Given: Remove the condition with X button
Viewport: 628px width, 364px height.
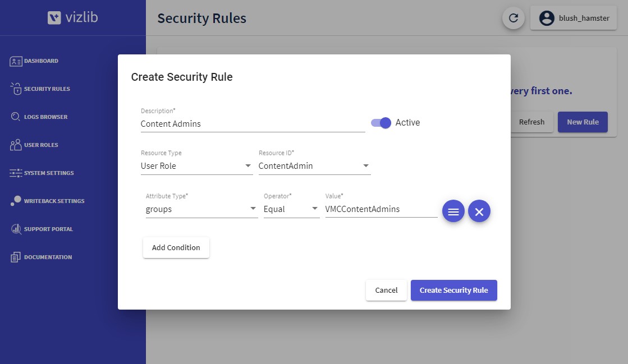Looking at the screenshot, I should (x=479, y=211).
